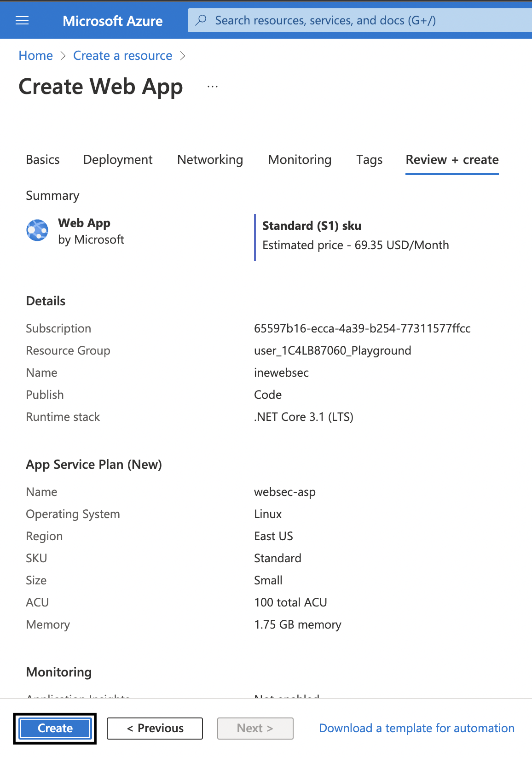Open the Networking tab
The image size is (532, 758).
click(x=210, y=160)
